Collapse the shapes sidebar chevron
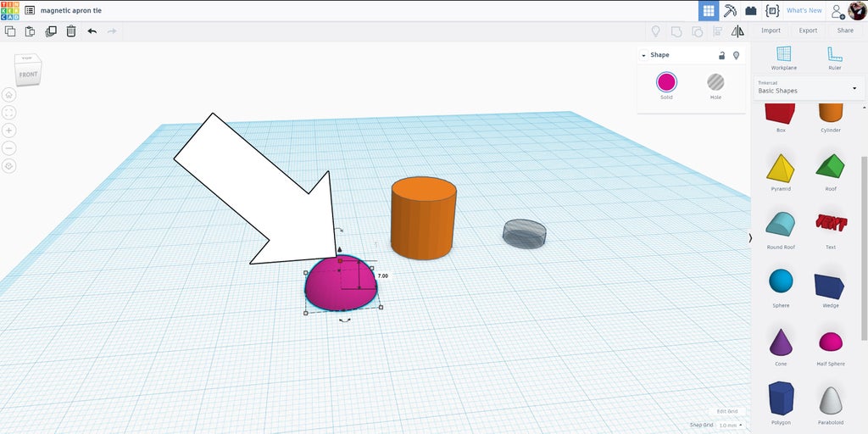 [x=751, y=238]
